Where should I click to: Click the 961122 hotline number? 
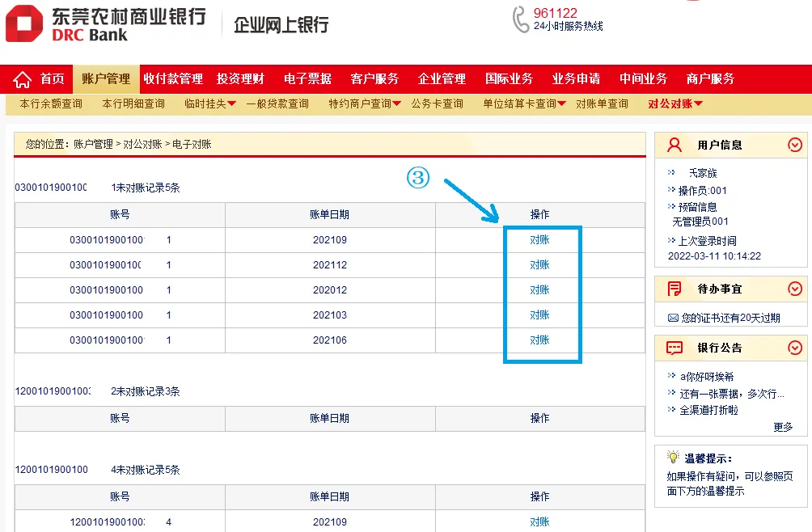555,13
